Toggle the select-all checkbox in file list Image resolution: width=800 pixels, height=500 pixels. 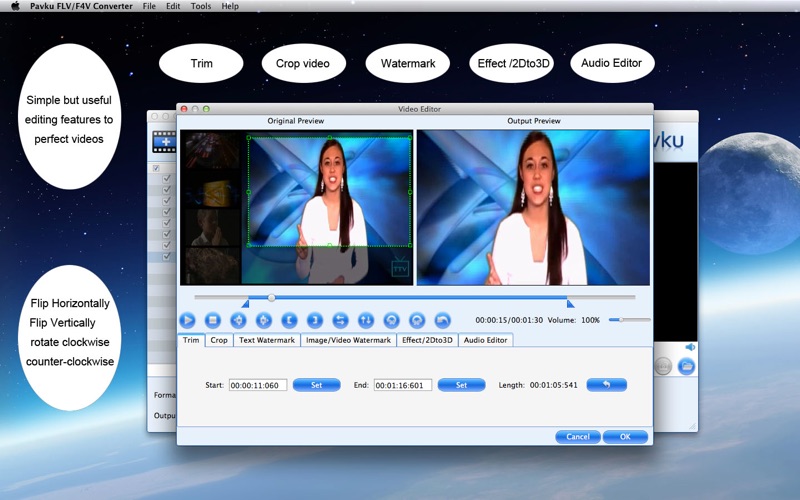[156, 168]
